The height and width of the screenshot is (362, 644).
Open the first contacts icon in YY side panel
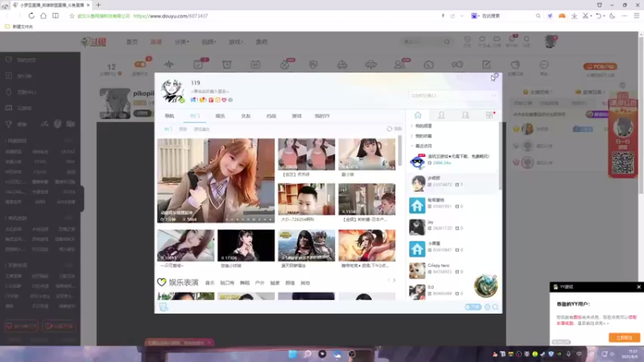coord(441,115)
